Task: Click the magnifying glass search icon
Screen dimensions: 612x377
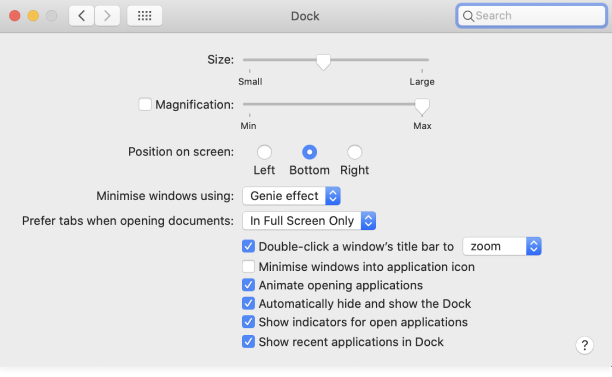Action: point(468,16)
